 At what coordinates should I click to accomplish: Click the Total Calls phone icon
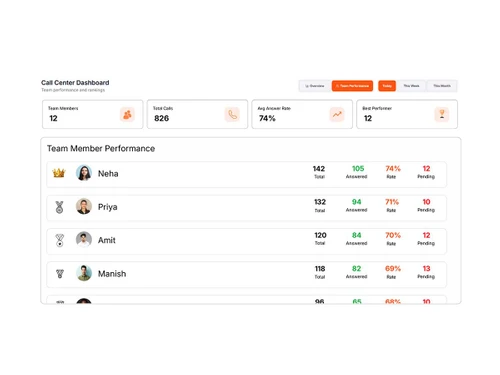pyautogui.click(x=232, y=114)
